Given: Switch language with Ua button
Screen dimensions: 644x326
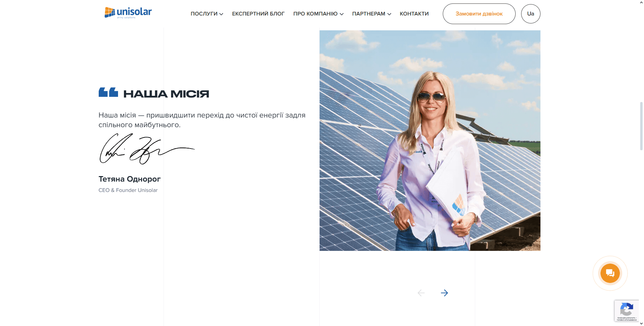Looking at the screenshot, I should (x=531, y=14).
